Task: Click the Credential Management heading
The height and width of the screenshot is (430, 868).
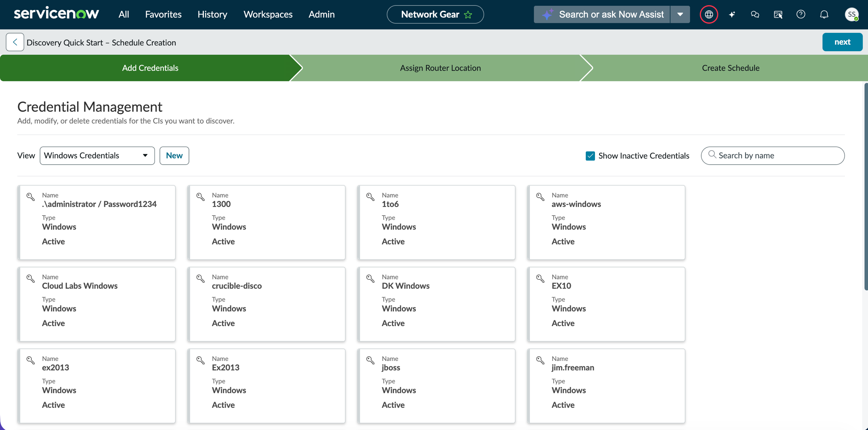Action: click(x=90, y=107)
